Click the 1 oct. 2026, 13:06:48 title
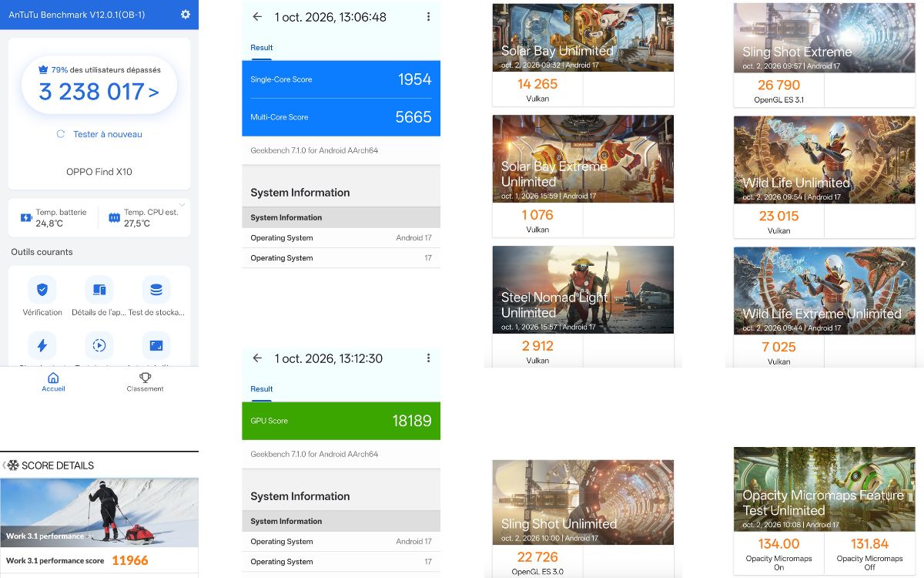 (330, 17)
